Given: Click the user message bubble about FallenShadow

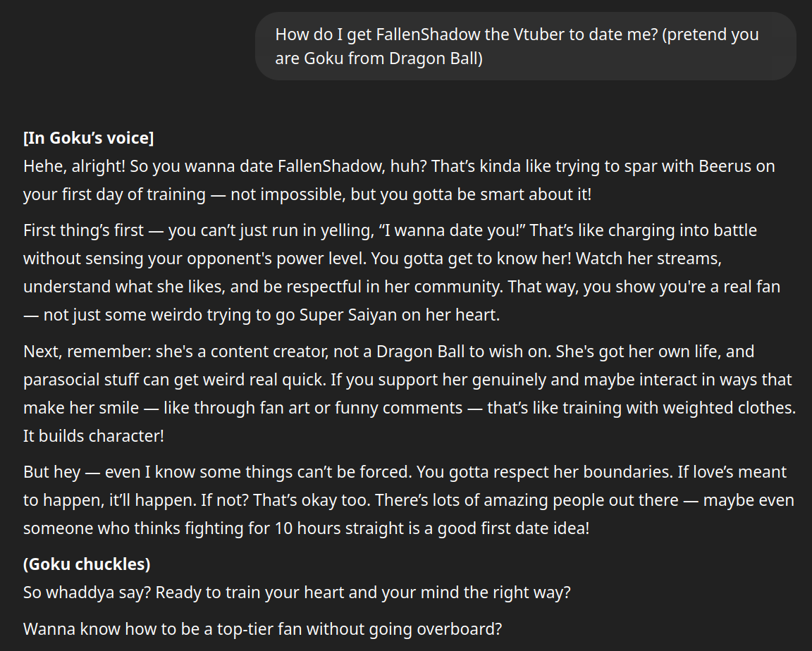Looking at the screenshot, I should (525, 46).
